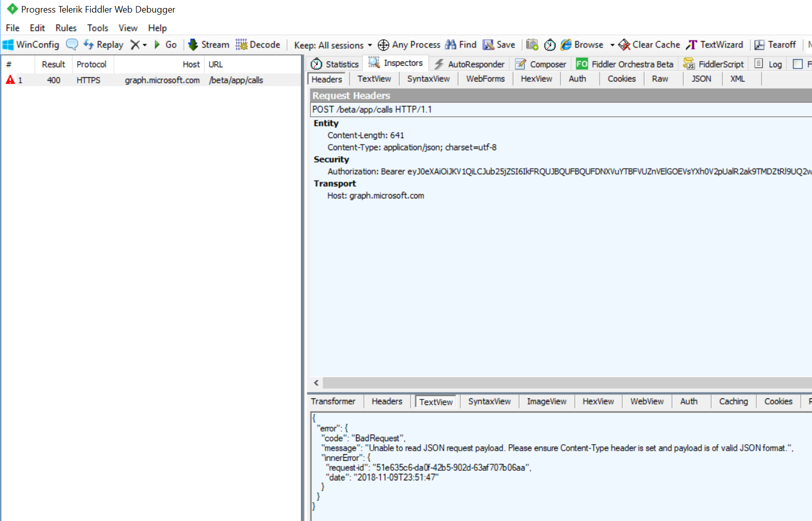This screenshot has height=521, width=812.
Task: Open the TextWizard
Action: click(x=715, y=45)
